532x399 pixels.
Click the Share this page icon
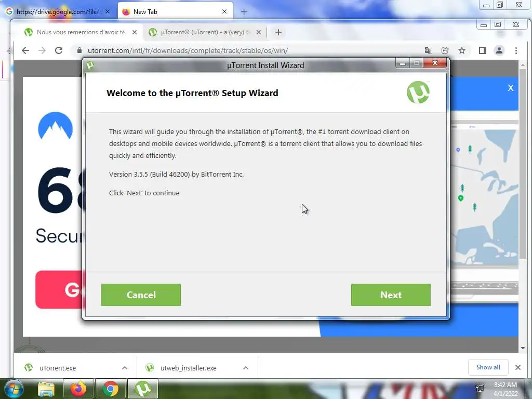click(445, 50)
